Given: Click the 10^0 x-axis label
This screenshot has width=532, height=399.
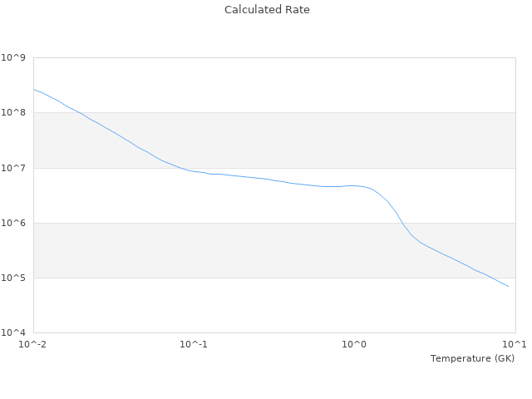Looking at the screenshot, I should click(354, 344).
